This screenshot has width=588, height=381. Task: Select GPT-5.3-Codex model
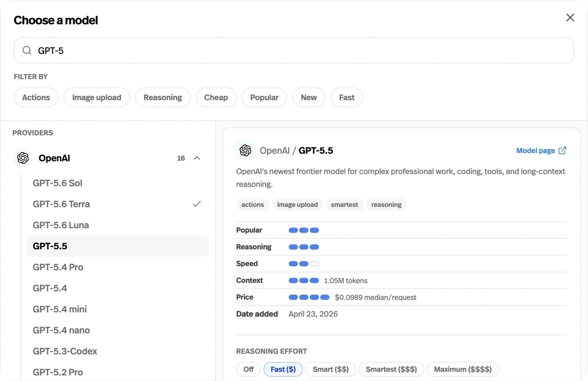pos(117,351)
